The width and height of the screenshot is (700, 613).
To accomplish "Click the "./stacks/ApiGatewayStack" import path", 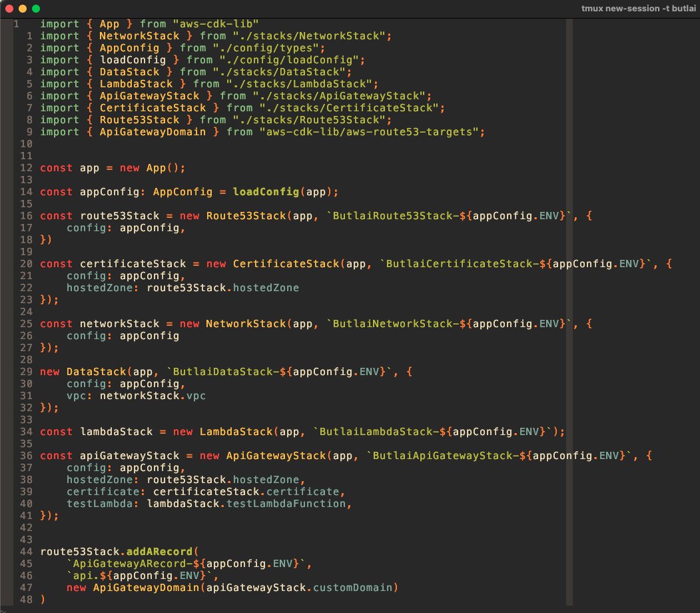I will (339, 97).
